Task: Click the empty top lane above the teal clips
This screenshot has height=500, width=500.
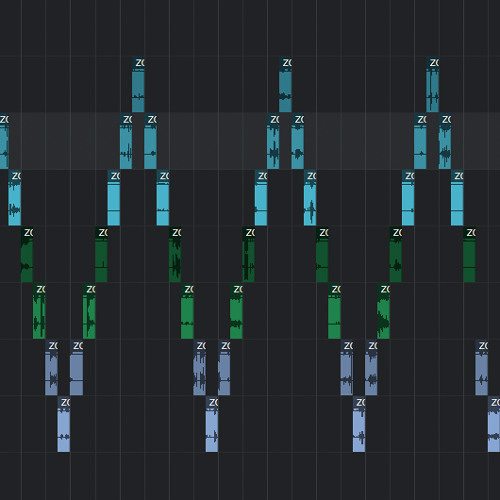Action: (250, 28)
